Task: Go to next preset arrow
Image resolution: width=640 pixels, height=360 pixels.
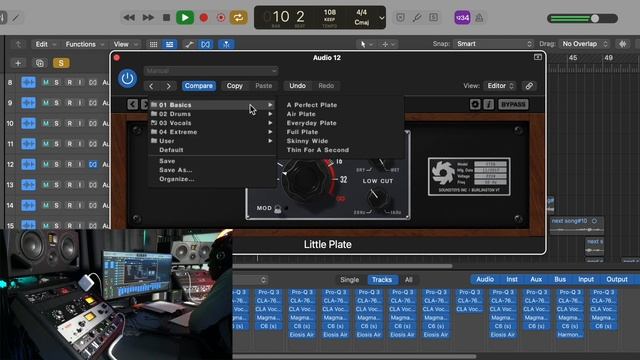Action: [x=168, y=86]
